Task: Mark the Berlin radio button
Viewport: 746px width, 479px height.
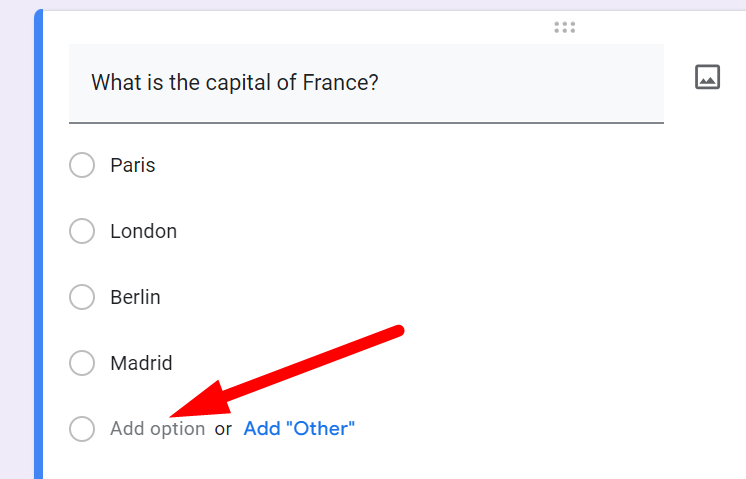Action: 82,297
